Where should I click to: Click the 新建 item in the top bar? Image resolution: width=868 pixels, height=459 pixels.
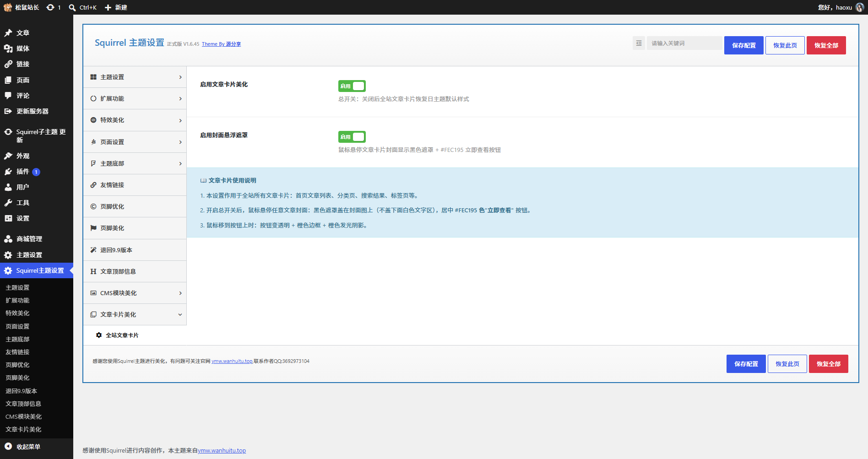pos(116,7)
